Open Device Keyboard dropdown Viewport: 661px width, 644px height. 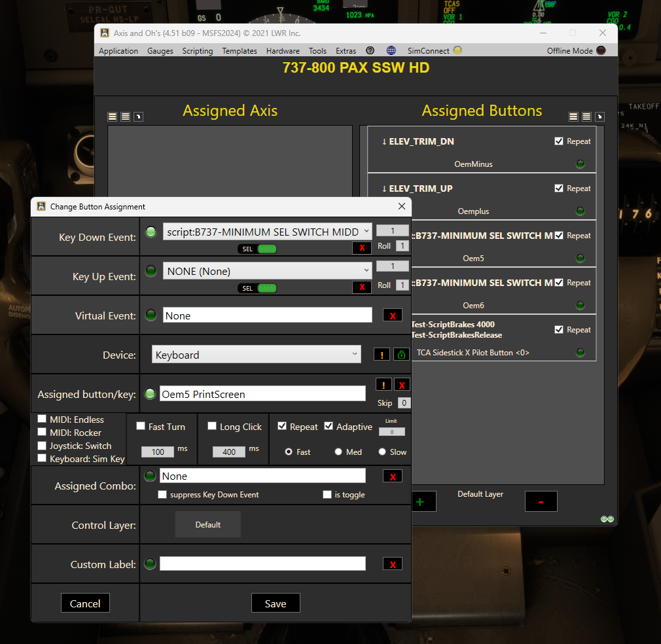(x=257, y=355)
